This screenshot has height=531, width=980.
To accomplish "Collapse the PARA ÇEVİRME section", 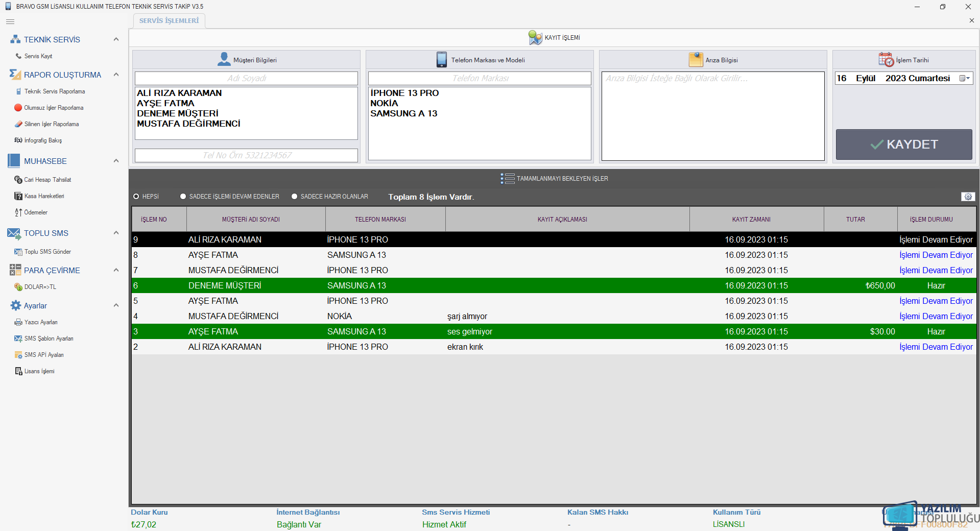I will point(116,270).
